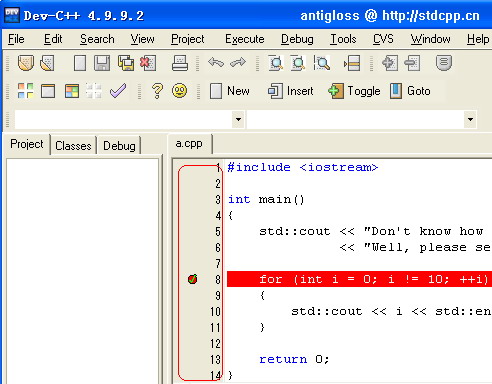Screen dimensions: 492x384
Task: Switch to the Debug side tab
Action: [119, 146]
